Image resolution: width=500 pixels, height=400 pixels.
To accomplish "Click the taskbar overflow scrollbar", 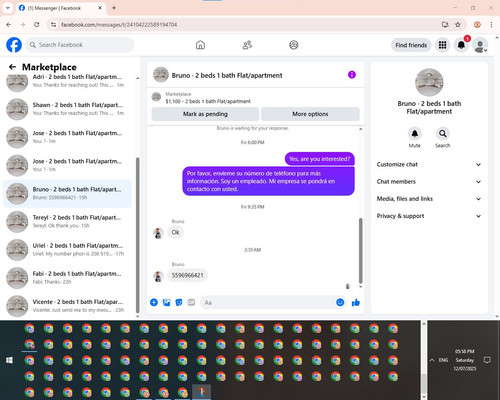I will [424, 383].
